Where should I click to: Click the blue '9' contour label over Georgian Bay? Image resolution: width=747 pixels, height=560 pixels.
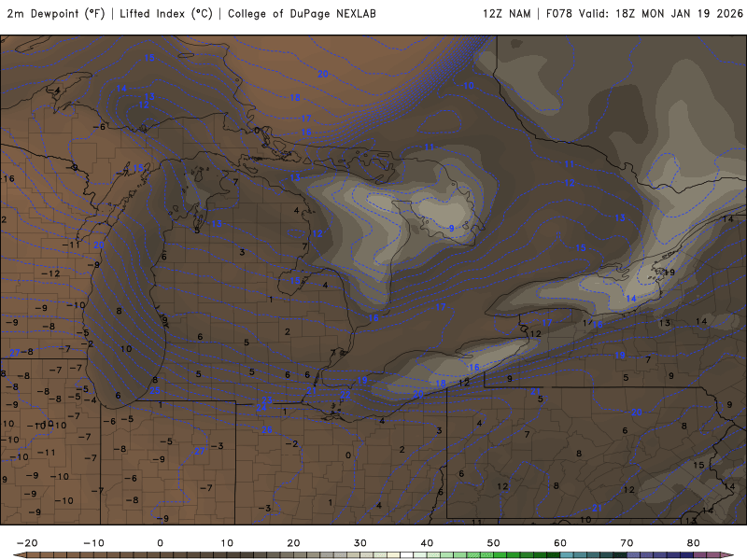pos(452,228)
